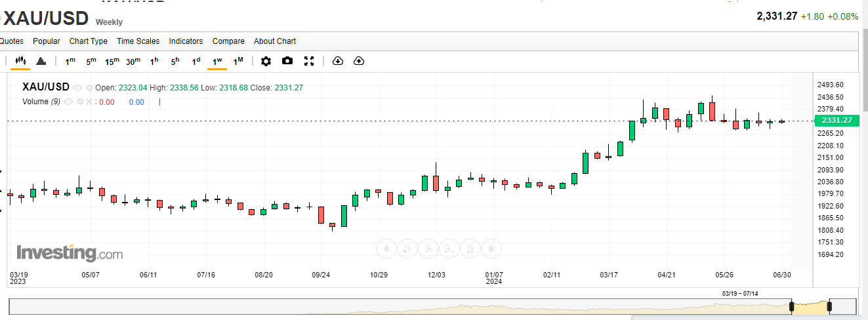
Task: Open the Popular menu
Action: click(47, 41)
